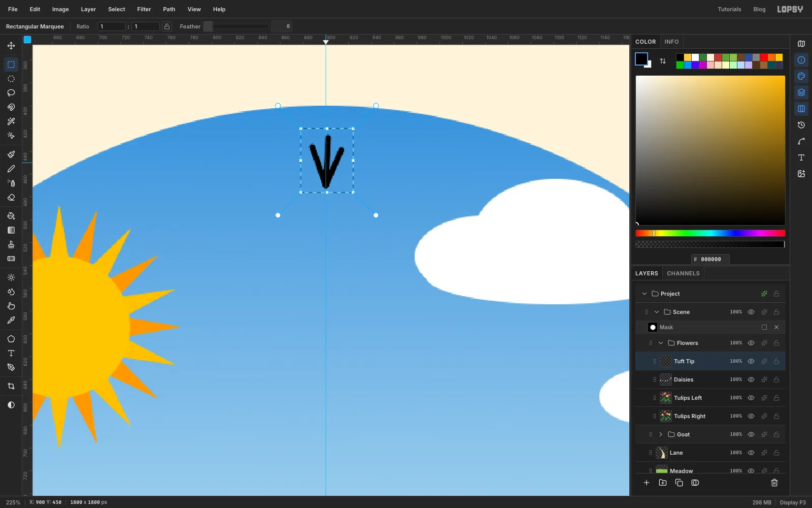Open the Filter menu
812x508 pixels.
[144, 9]
